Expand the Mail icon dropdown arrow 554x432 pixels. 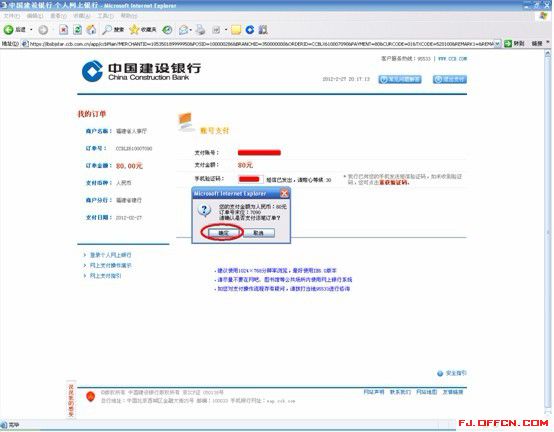[191, 30]
